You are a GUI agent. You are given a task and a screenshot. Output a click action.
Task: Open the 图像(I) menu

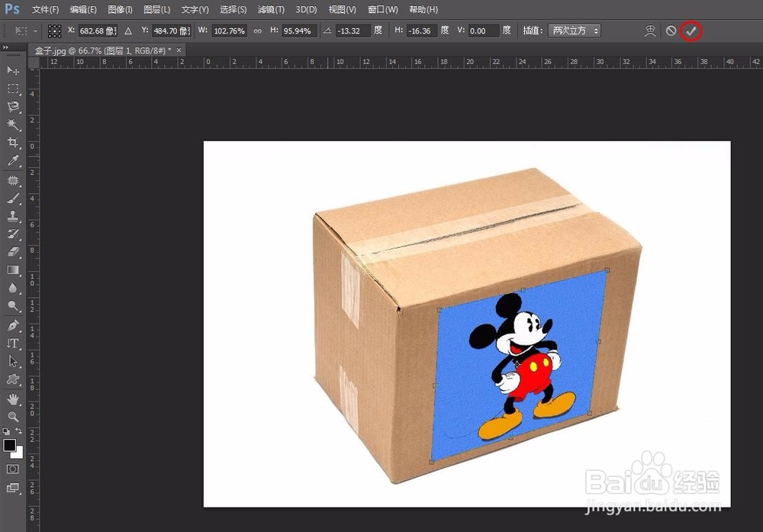(x=121, y=9)
